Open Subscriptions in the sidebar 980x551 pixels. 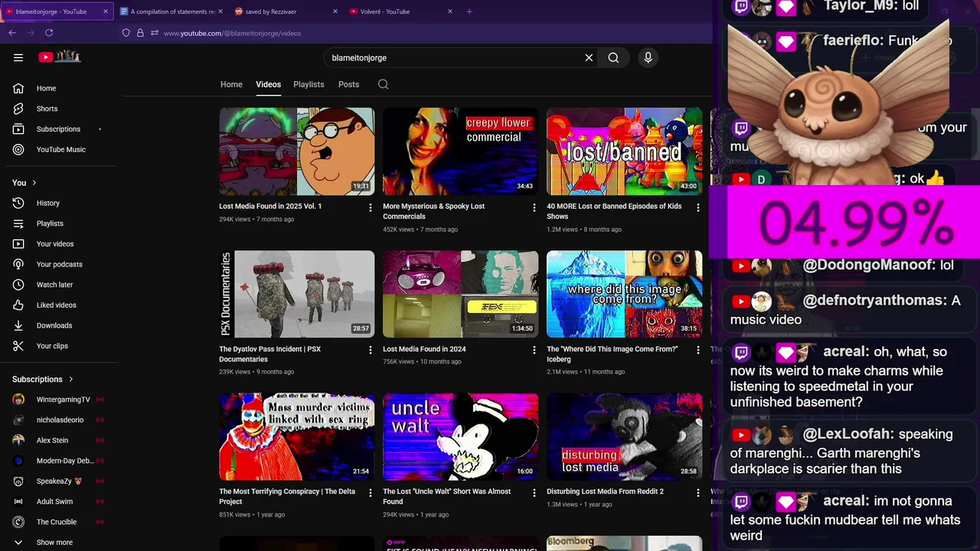(x=59, y=129)
